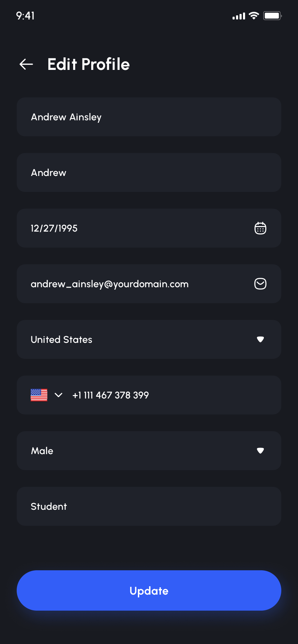Tap the 9:41 status bar clock

coord(25,16)
